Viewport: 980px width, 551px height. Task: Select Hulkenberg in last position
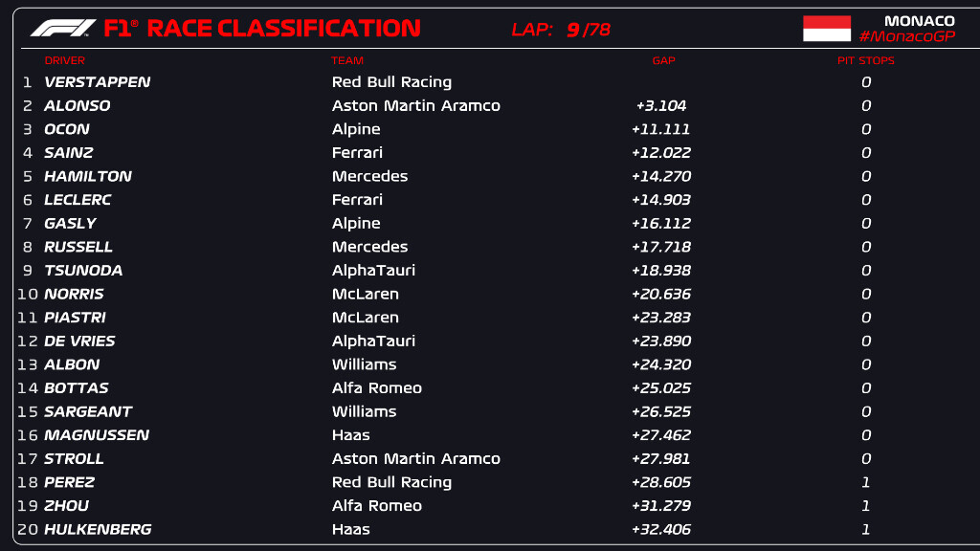[x=98, y=529]
